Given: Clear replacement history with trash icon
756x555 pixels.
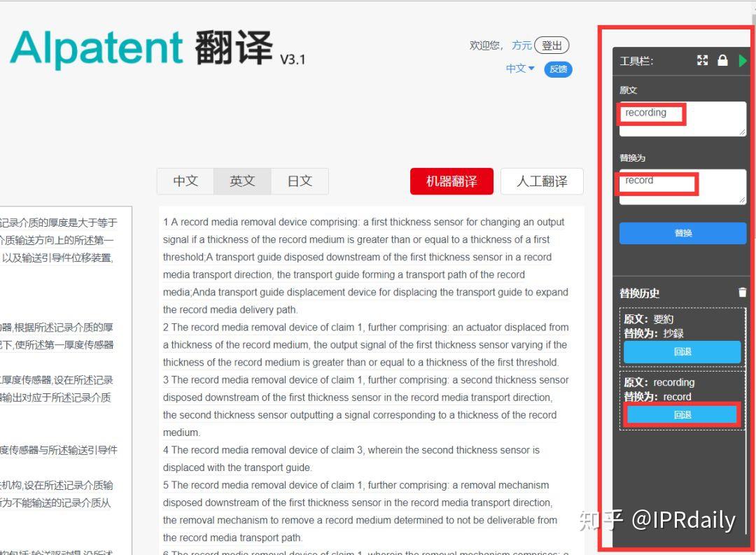Looking at the screenshot, I should [x=743, y=293].
